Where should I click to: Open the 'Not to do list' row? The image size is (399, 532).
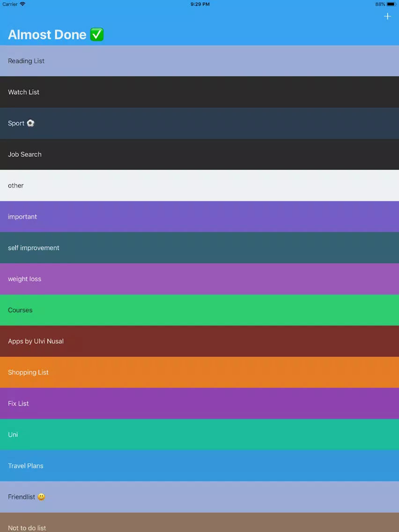pos(199,523)
